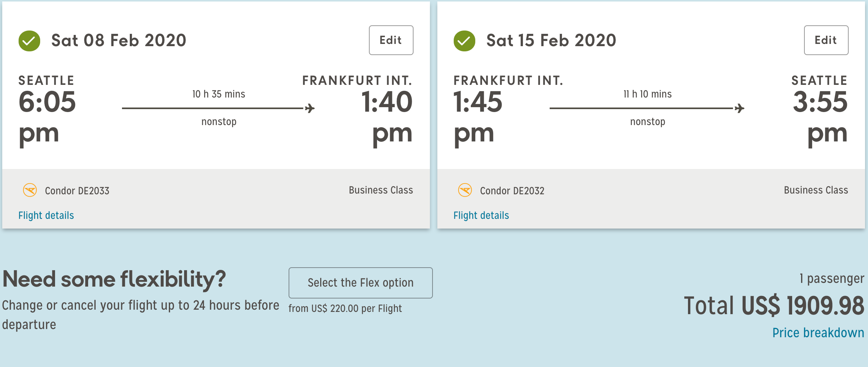Click airplane arrow icon on outbound flight
Screen dimensions: 868x367
coord(310,108)
